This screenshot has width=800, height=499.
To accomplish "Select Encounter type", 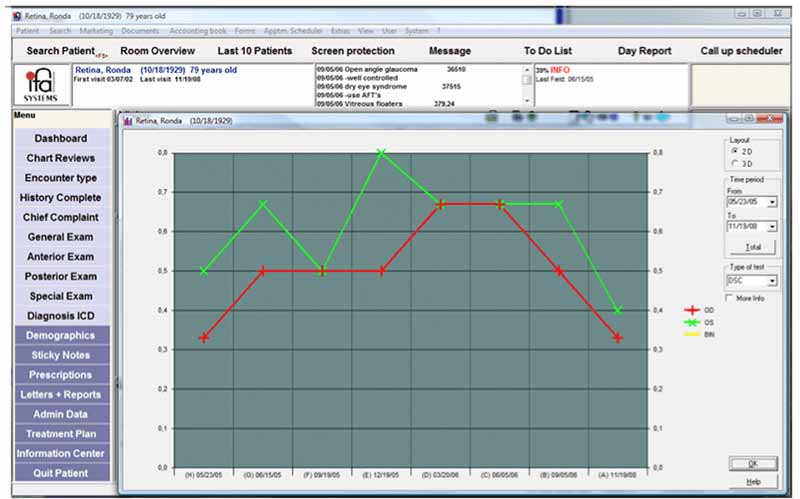I will pyautogui.click(x=61, y=178).
